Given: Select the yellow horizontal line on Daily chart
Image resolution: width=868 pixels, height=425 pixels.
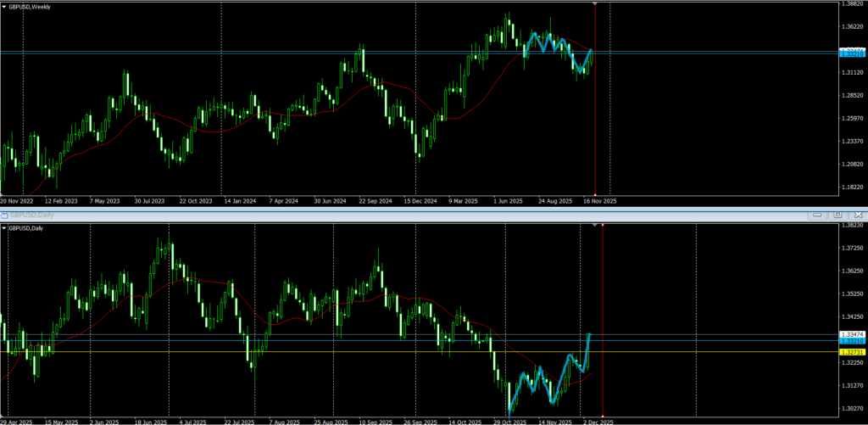Looking at the screenshot, I should tap(254, 351).
